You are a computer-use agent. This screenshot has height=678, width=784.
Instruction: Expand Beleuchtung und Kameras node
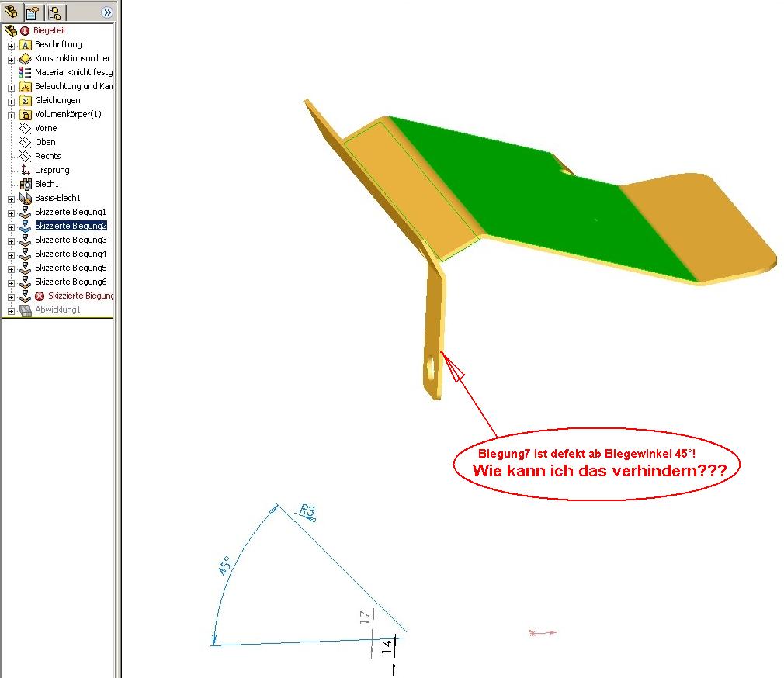point(11,88)
